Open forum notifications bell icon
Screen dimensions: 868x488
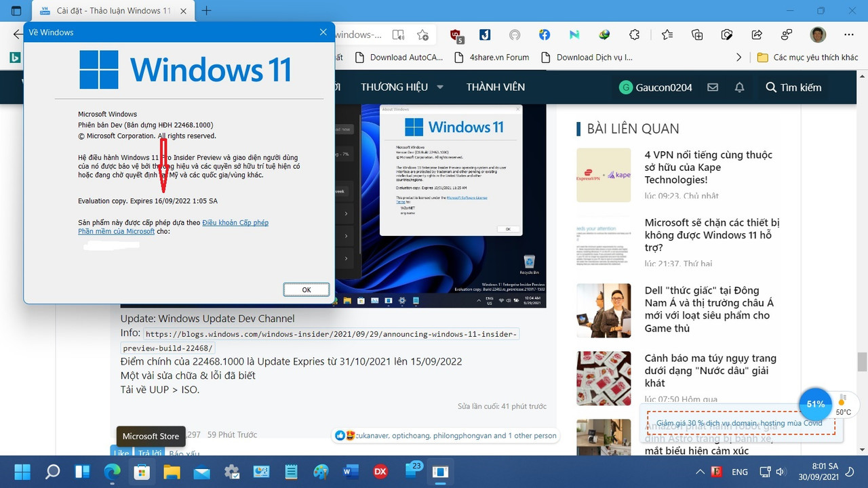click(x=740, y=87)
